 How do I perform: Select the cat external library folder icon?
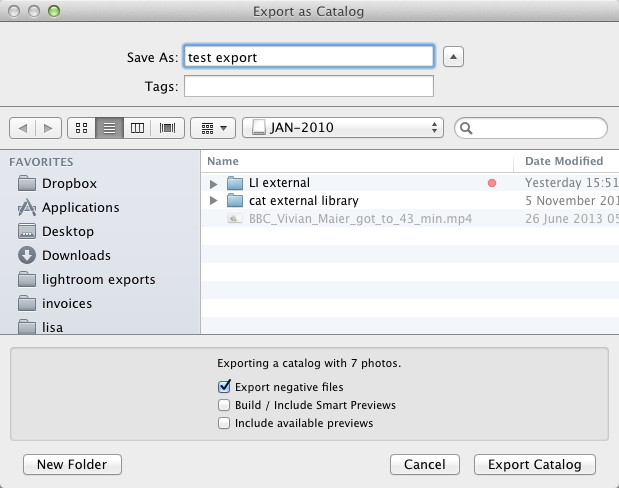(235, 201)
